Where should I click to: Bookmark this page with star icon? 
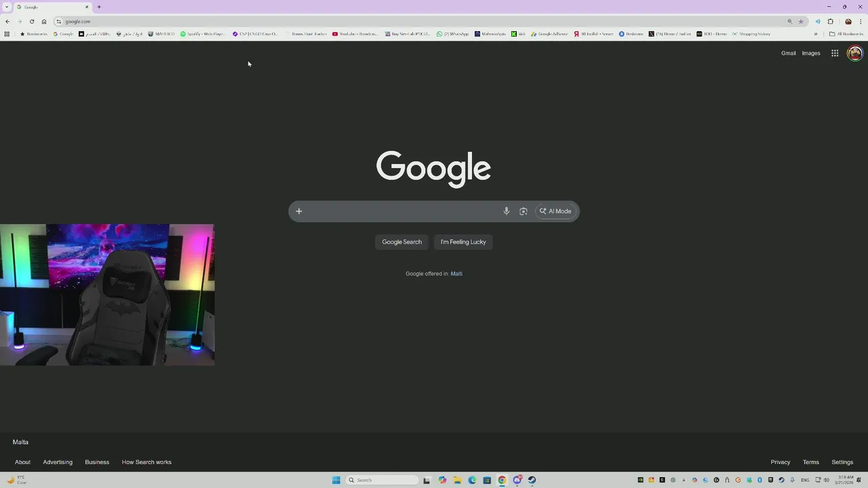[x=801, y=21]
